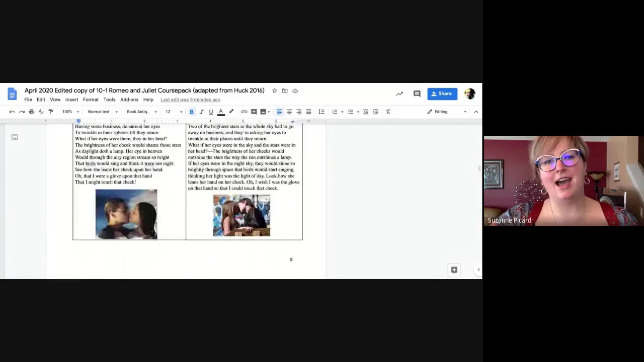This screenshot has height=362, width=644.
Task: Open the Tools menu
Action: tap(109, 100)
